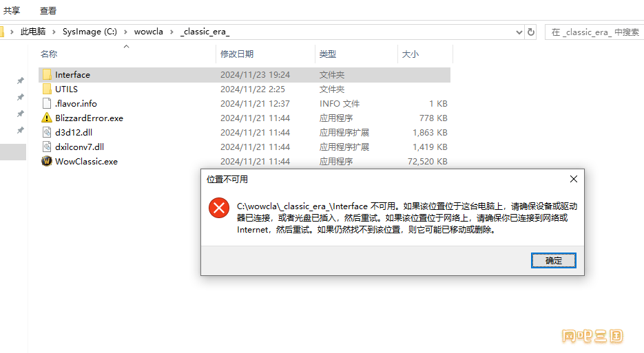
Task: Expand chevron after wowcla in breadcrumb
Action: pyautogui.click(x=172, y=32)
